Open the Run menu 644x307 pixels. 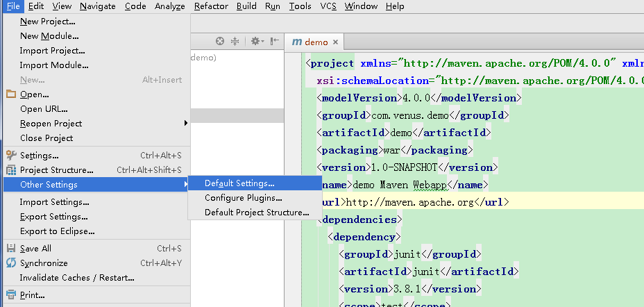(x=273, y=6)
